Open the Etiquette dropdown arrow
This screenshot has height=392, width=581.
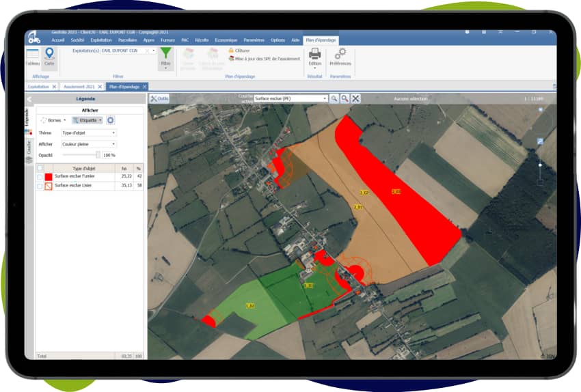100,120
